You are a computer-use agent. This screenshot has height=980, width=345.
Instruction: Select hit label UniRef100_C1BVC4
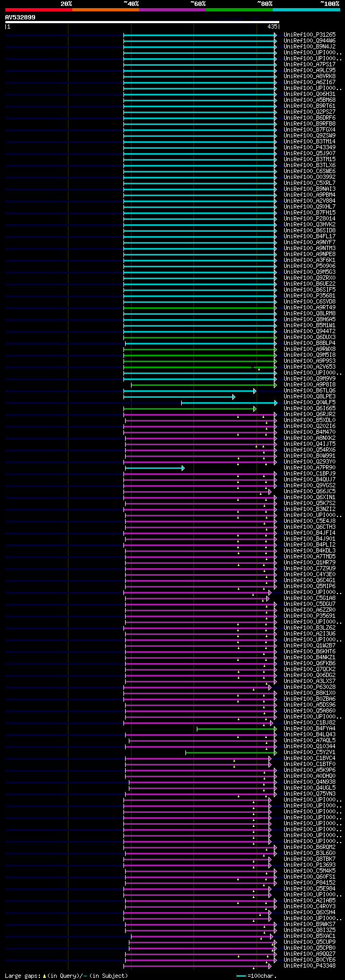(309, 758)
